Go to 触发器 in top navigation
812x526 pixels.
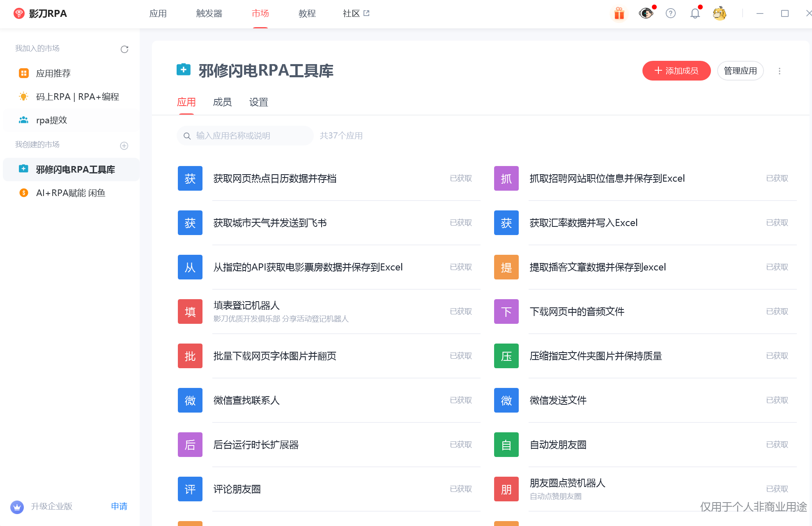click(209, 14)
